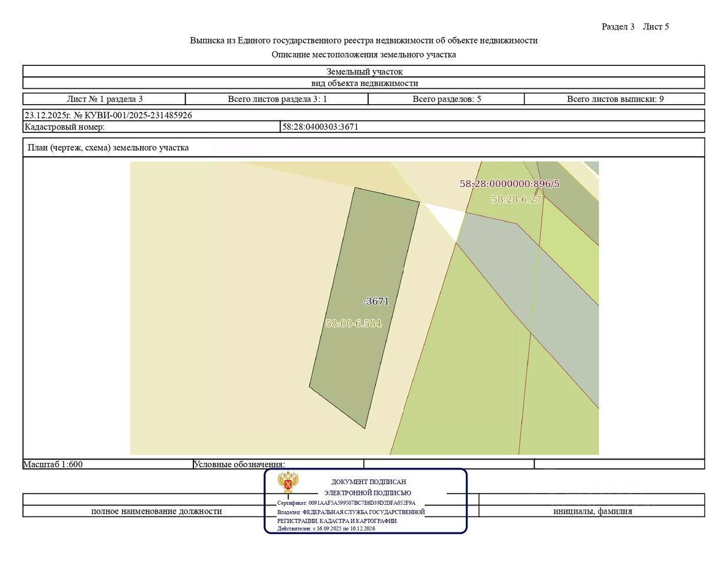Image resolution: width=728 pixels, height=563 pixels.
Task: Click 'полное наименование должности' cell
Action: [x=156, y=511]
